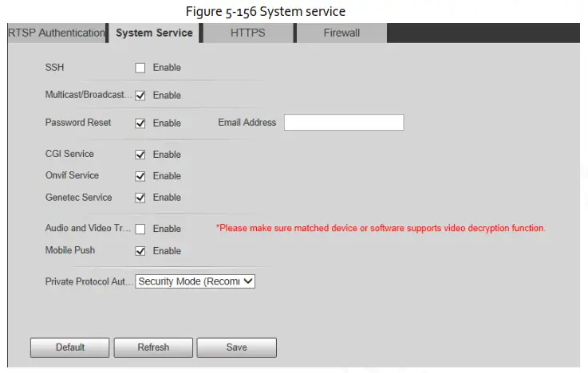The image size is (588, 373).
Task: Open the HTTPS tab
Action: pos(248,33)
